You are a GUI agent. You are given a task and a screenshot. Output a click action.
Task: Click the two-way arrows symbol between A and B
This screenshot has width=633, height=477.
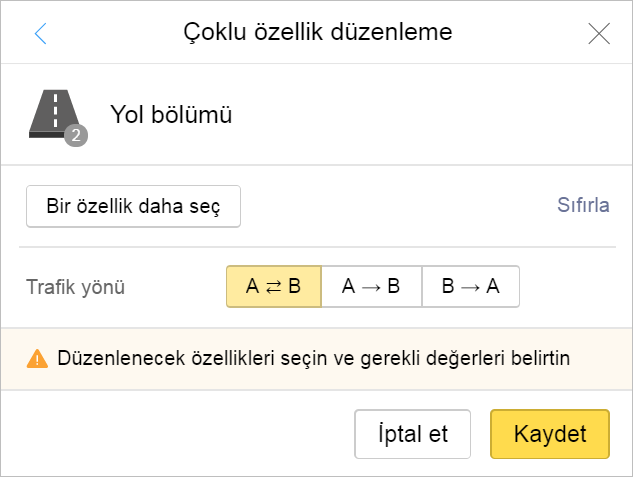tap(274, 287)
